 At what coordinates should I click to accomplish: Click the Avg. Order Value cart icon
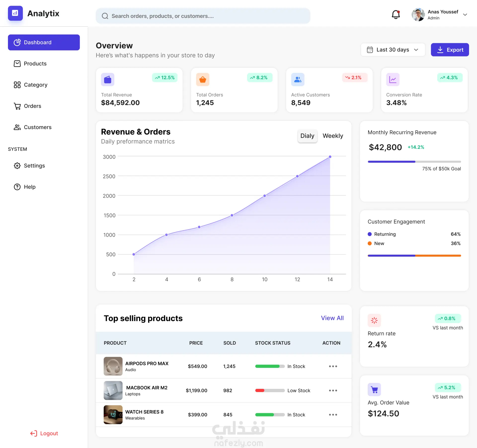(x=374, y=389)
